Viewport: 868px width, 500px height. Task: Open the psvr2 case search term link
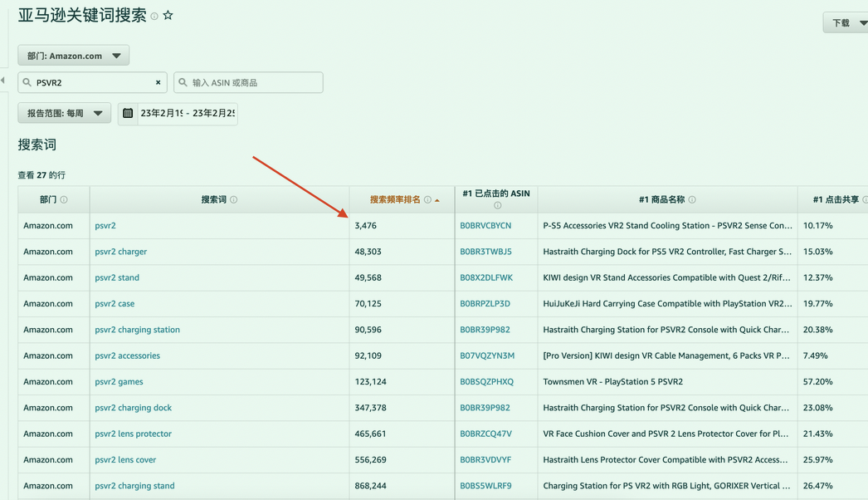coord(115,304)
